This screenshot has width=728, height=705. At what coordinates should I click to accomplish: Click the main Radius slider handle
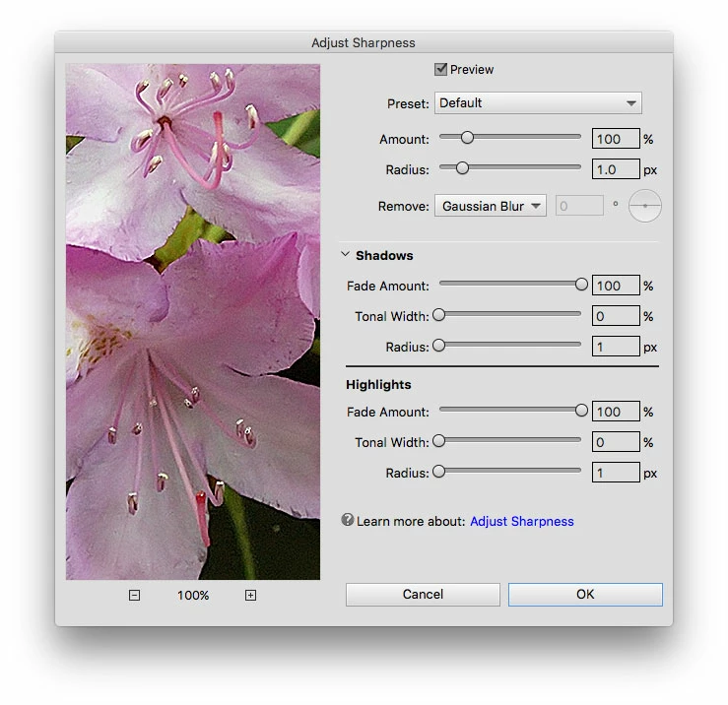[462, 168]
